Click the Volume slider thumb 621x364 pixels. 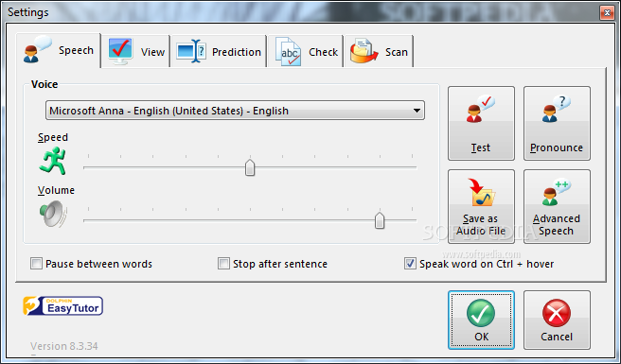pyautogui.click(x=380, y=220)
